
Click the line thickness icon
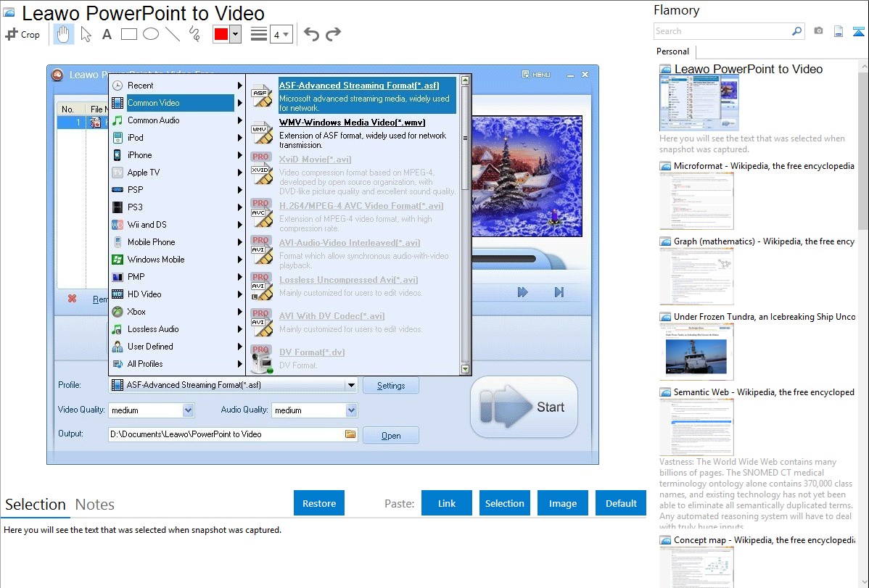[x=258, y=34]
